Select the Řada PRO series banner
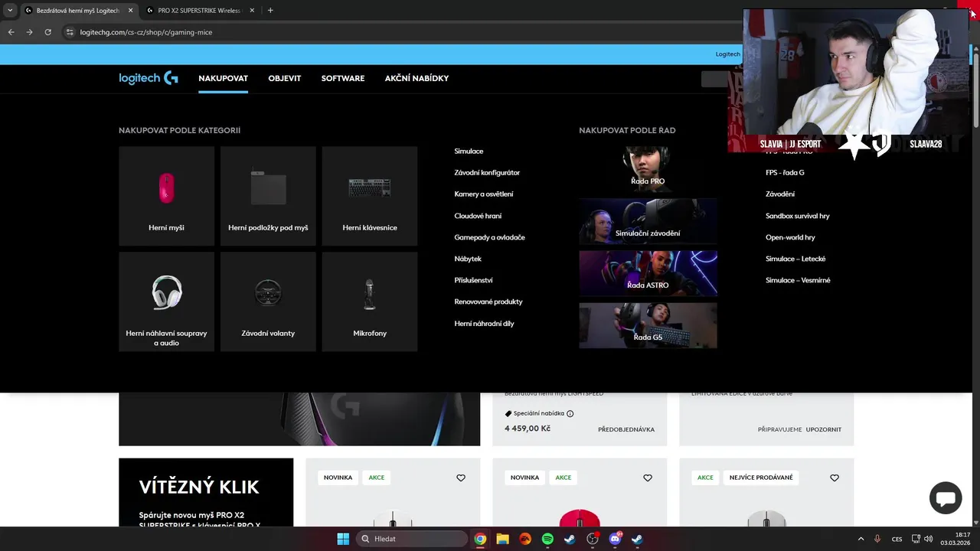 (648, 168)
